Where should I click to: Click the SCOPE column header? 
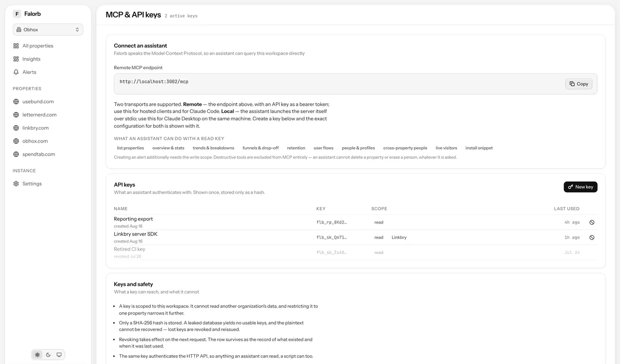click(379, 209)
